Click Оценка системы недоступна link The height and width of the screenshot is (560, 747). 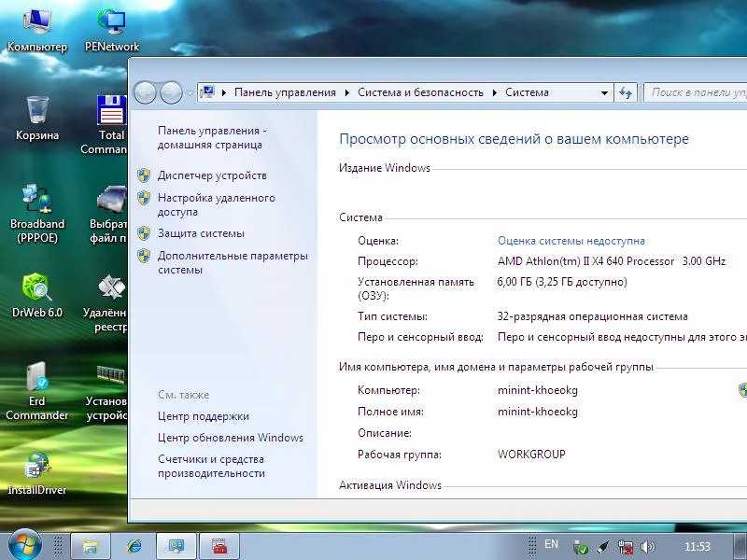571,241
